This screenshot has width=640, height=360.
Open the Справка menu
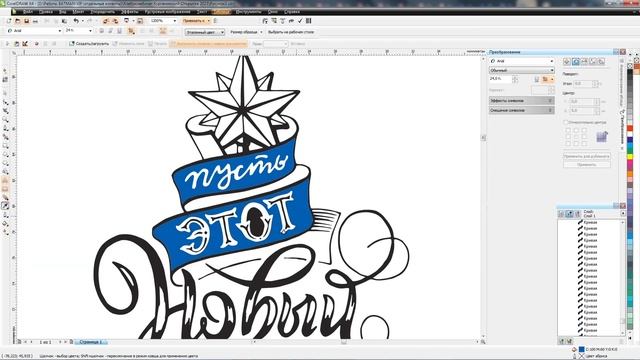(x=292, y=12)
